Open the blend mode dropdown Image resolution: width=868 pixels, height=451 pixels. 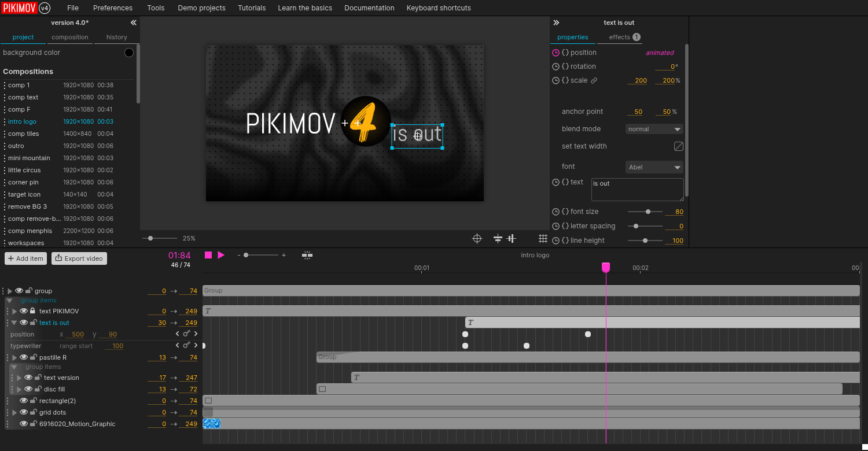[654, 129]
